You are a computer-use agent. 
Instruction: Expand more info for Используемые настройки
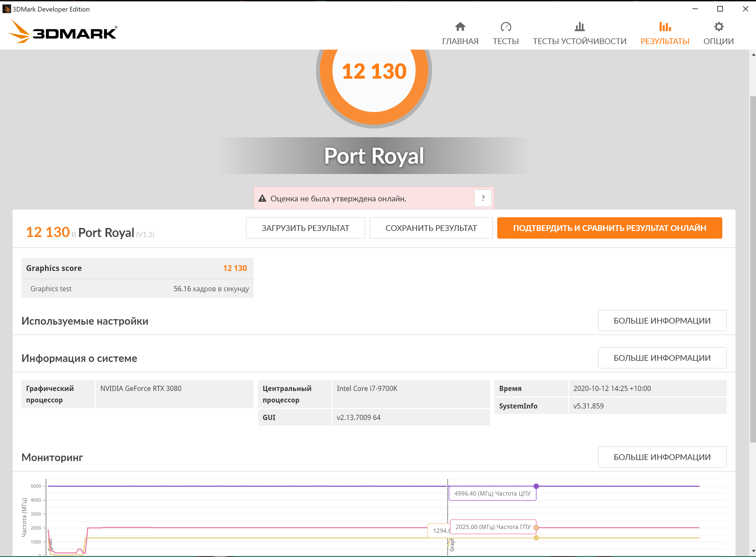tap(662, 321)
